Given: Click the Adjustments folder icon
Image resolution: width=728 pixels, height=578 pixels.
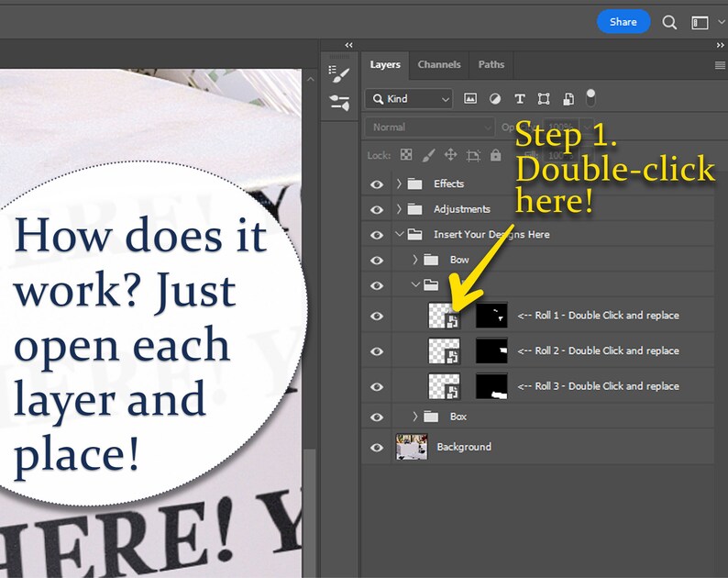Looking at the screenshot, I should [414, 209].
